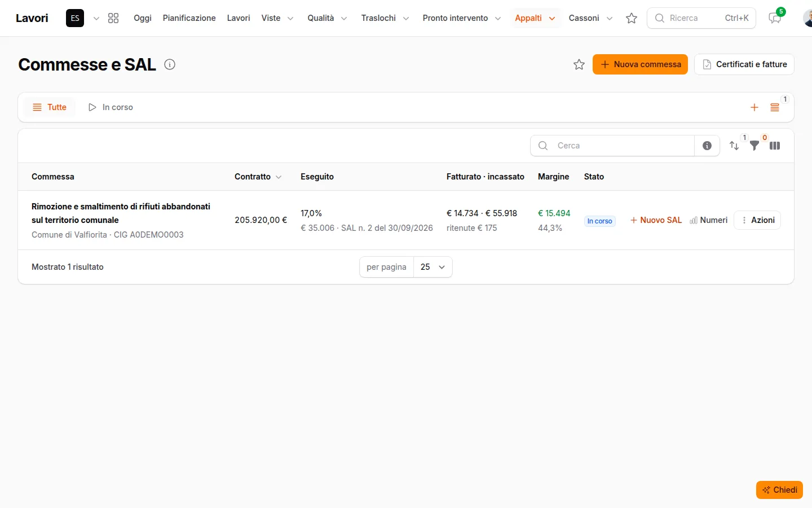Click the Eseguito column header
This screenshot has height=508, width=812.
[x=317, y=177]
